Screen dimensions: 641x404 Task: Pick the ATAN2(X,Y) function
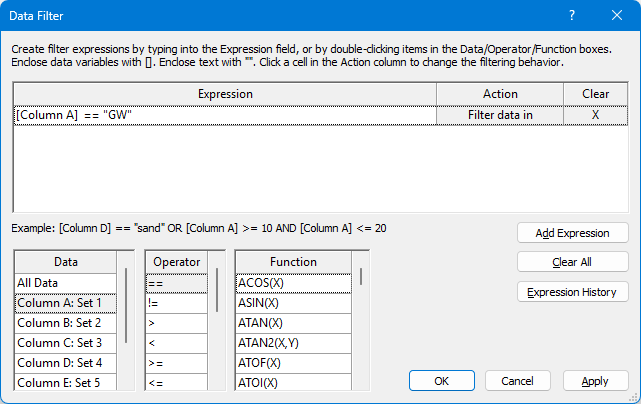(293, 342)
